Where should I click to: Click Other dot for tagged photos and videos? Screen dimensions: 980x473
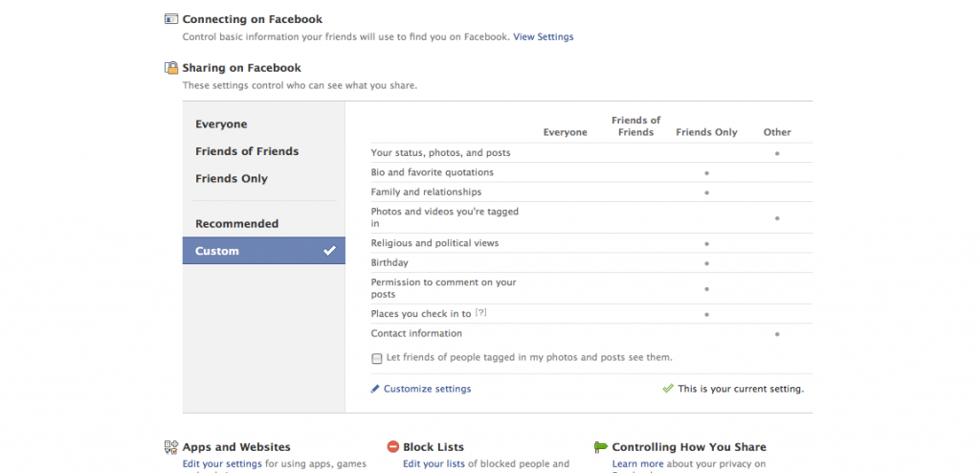pyautogui.click(x=777, y=217)
